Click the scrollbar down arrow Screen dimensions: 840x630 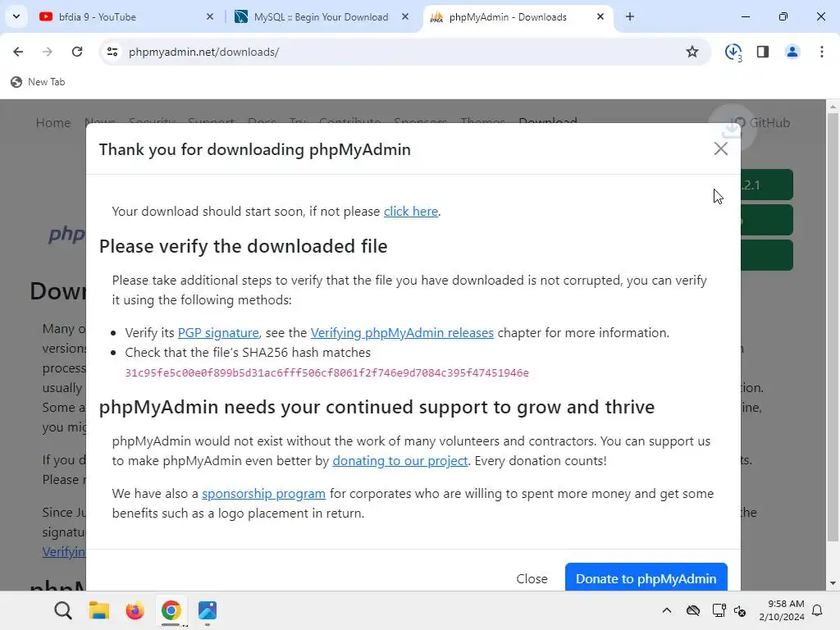(833, 583)
